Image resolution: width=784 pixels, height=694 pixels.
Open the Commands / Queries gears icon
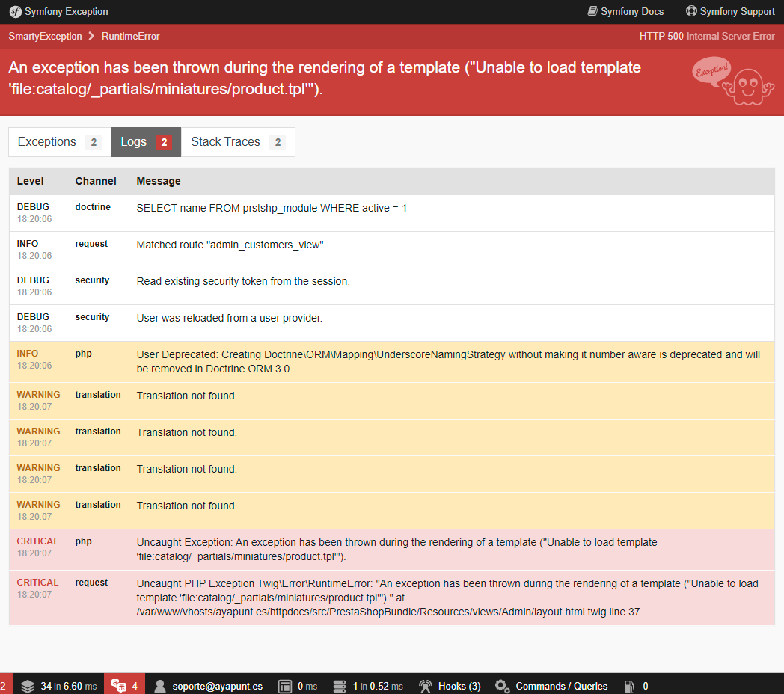coord(502,686)
